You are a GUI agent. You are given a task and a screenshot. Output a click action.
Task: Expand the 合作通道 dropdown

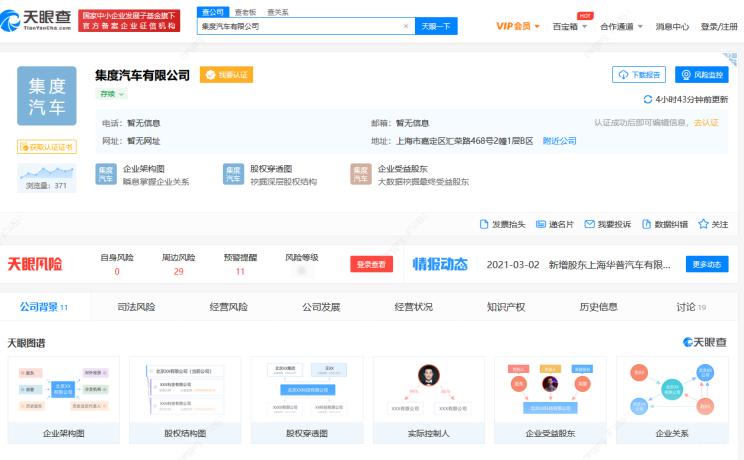(x=621, y=26)
